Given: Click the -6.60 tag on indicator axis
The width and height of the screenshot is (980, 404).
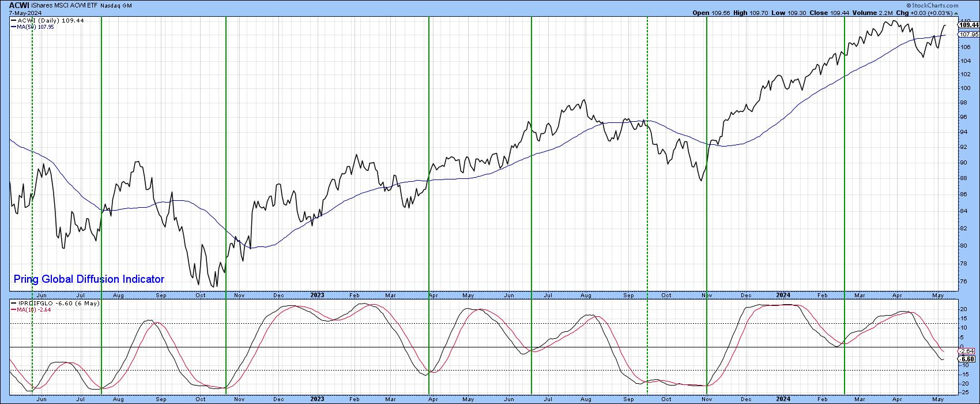Looking at the screenshot, I should pyautogui.click(x=967, y=359).
